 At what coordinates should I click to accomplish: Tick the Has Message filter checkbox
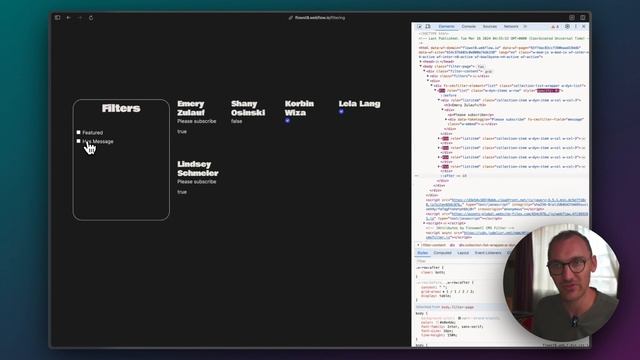pyautogui.click(x=78, y=141)
